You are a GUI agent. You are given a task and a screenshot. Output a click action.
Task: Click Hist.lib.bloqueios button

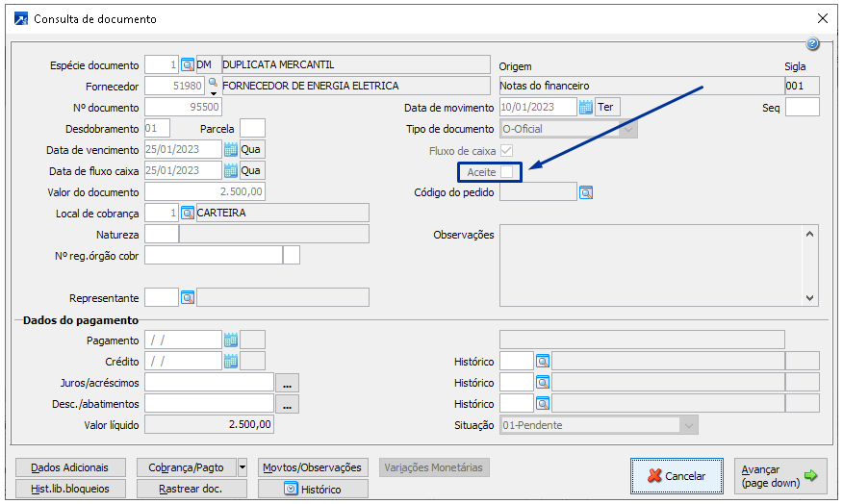[70, 489]
